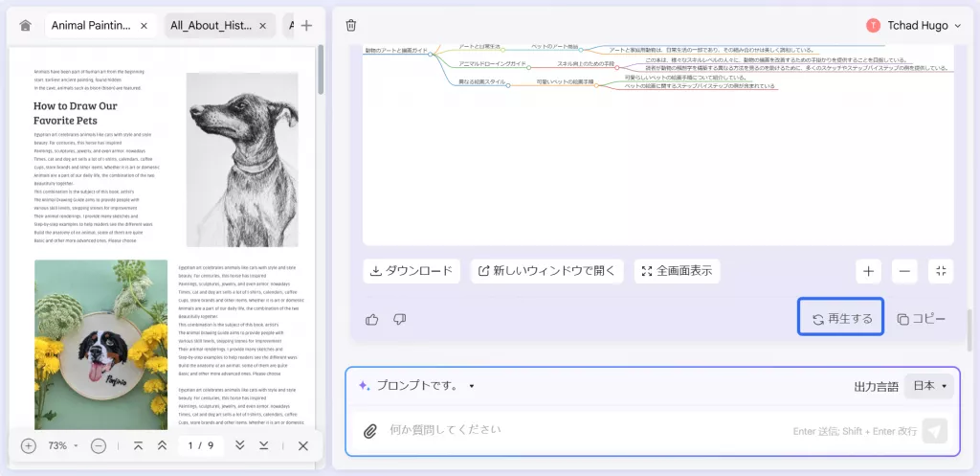The width and height of the screenshot is (980, 476).
Task: Give a thumbs down to response
Action: (400, 319)
